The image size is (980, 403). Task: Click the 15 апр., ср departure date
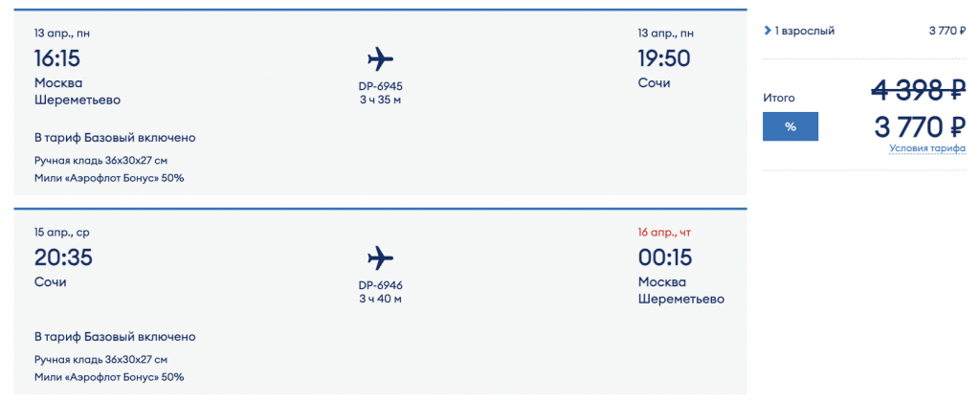pyautogui.click(x=62, y=233)
